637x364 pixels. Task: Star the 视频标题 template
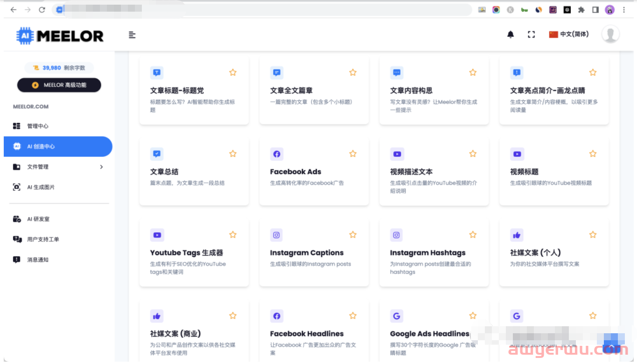593,153
